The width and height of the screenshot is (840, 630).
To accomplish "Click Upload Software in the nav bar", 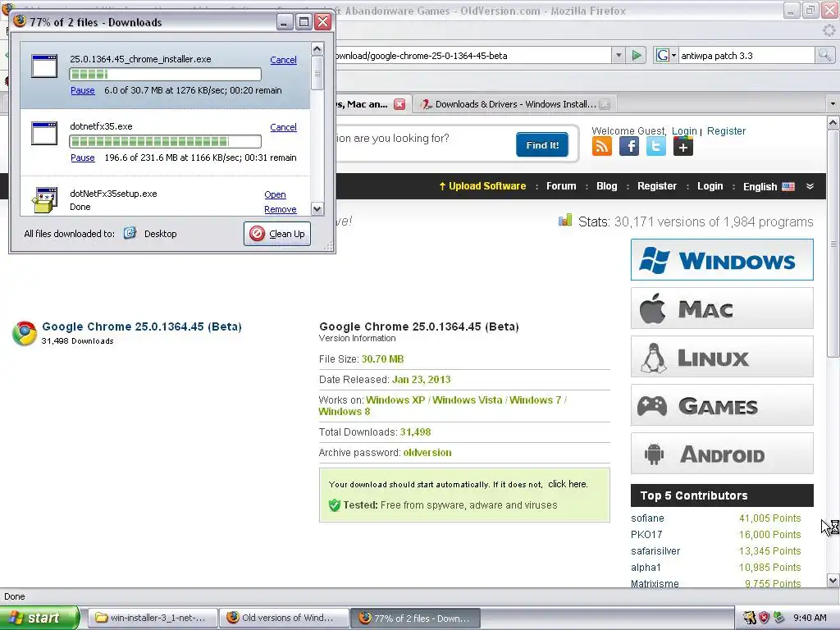I will 482,186.
